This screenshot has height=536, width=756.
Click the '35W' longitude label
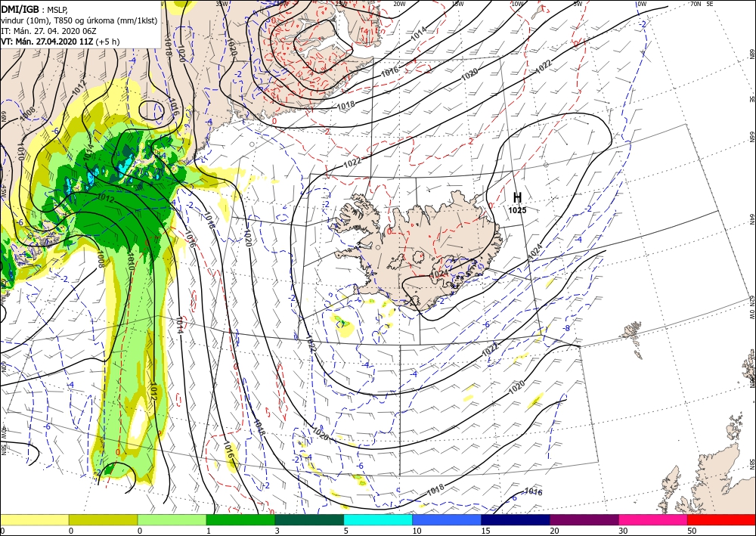(x=222, y=4)
